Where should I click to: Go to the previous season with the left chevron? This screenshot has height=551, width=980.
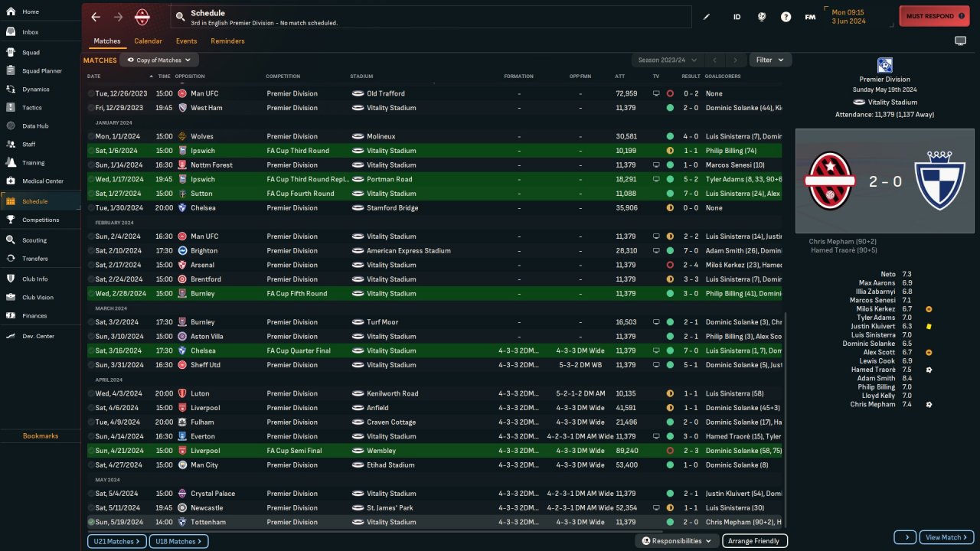pyautogui.click(x=714, y=60)
